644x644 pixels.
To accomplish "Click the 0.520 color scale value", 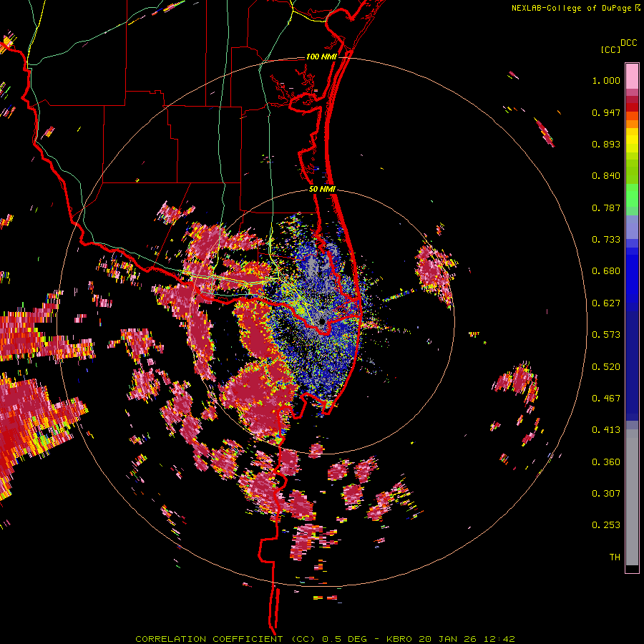I will (606, 366).
